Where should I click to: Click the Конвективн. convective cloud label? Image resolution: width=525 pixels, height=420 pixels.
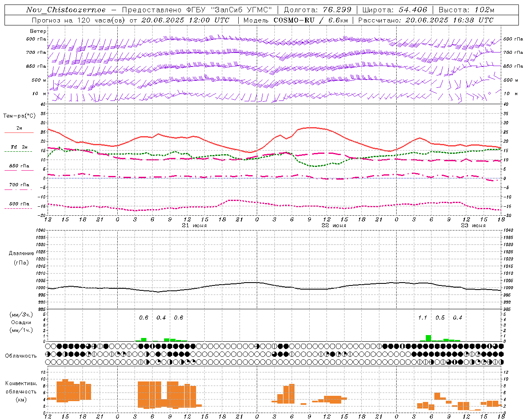tap(21, 383)
